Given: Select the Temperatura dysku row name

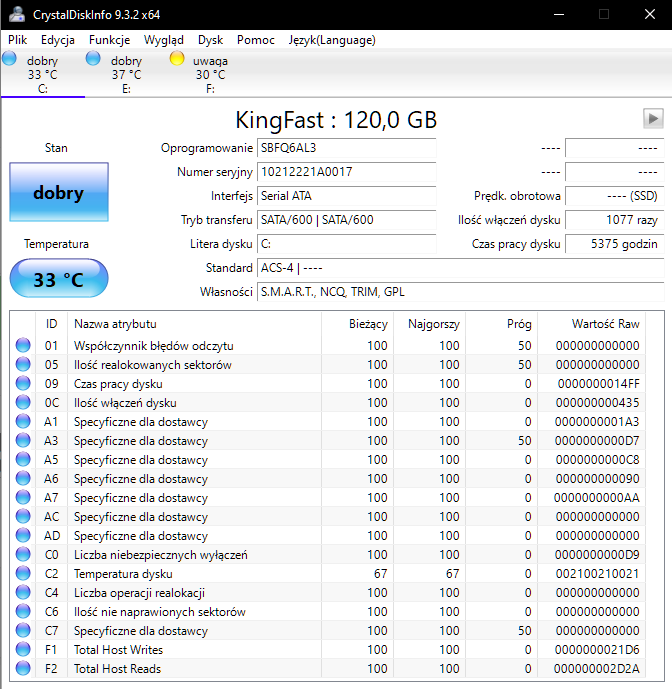Looking at the screenshot, I should point(123,574).
